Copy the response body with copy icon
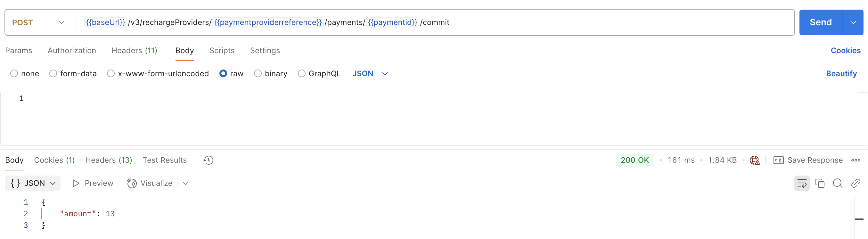868x239 pixels. (820, 183)
